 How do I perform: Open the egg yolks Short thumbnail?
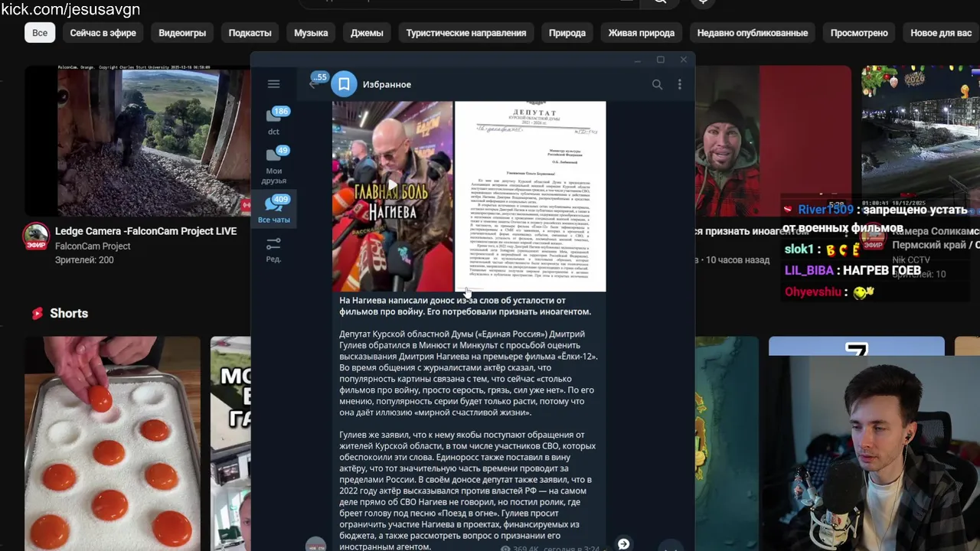113,444
